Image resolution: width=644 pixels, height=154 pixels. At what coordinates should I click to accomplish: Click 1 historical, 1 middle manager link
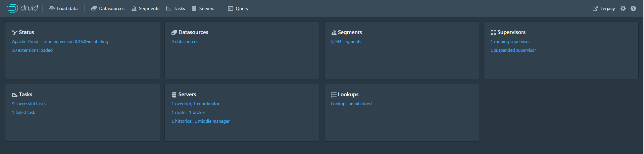pos(200,121)
